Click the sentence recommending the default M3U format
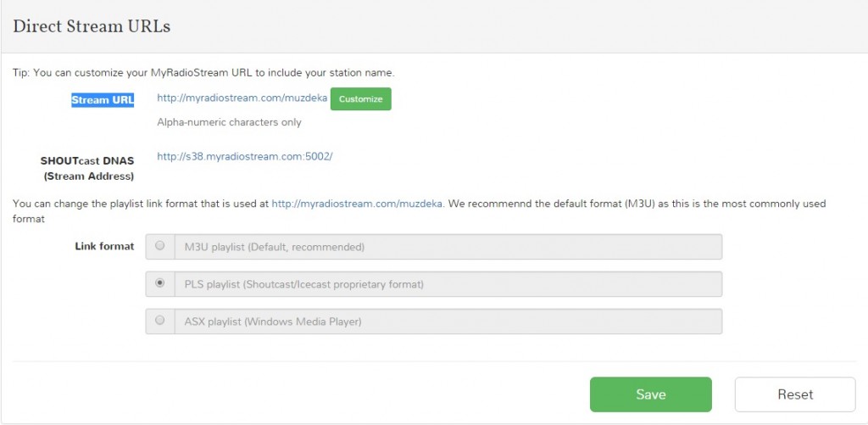This screenshot has width=868, height=425. pyautogui.click(x=636, y=204)
